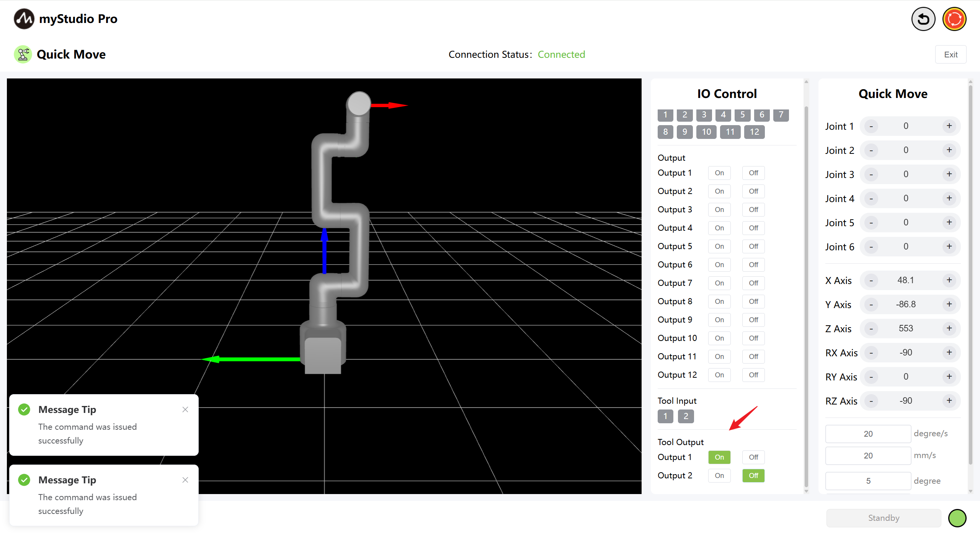The image size is (980, 535).
Task: Click the Quick Move panel scrollbar
Action: click(x=970, y=276)
